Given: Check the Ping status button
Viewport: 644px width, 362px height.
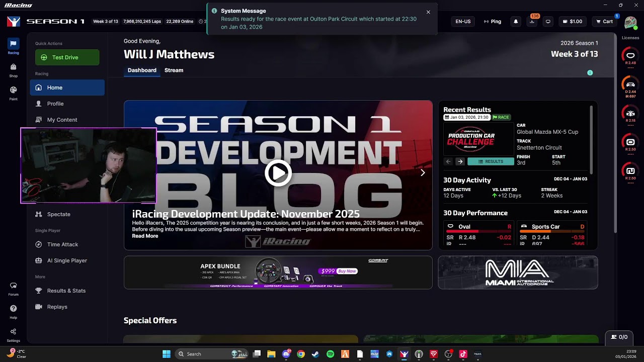Looking at the screenshot, I should tap(493, 22).
